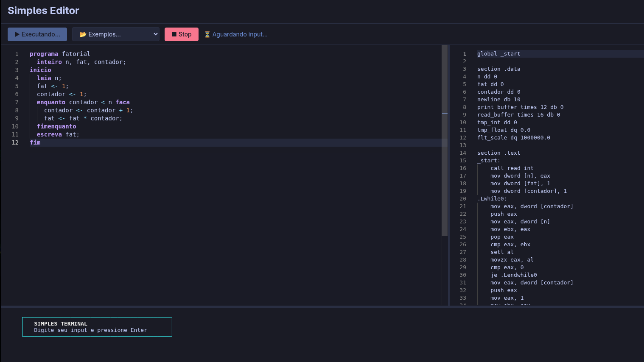
Task: Click 'cmp eax, 0' instruction
Action: 507,267
